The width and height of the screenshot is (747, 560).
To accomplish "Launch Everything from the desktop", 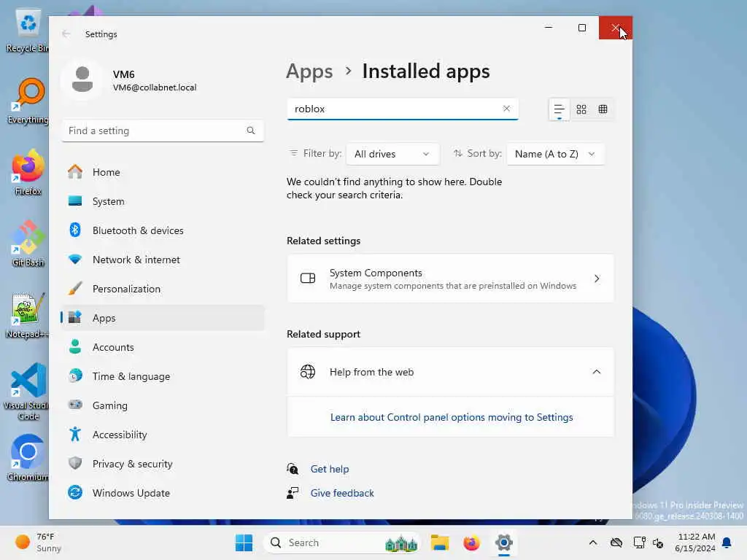I will (x=27, y=101).
